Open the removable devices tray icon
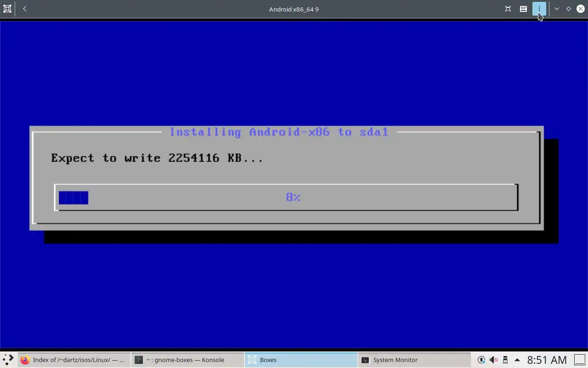 (505, 360)
